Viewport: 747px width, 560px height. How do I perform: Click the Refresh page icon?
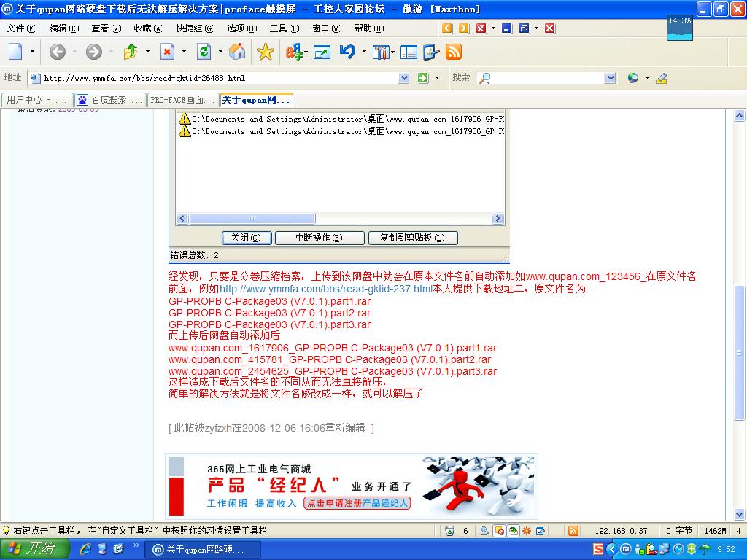[x=204, y=52]
